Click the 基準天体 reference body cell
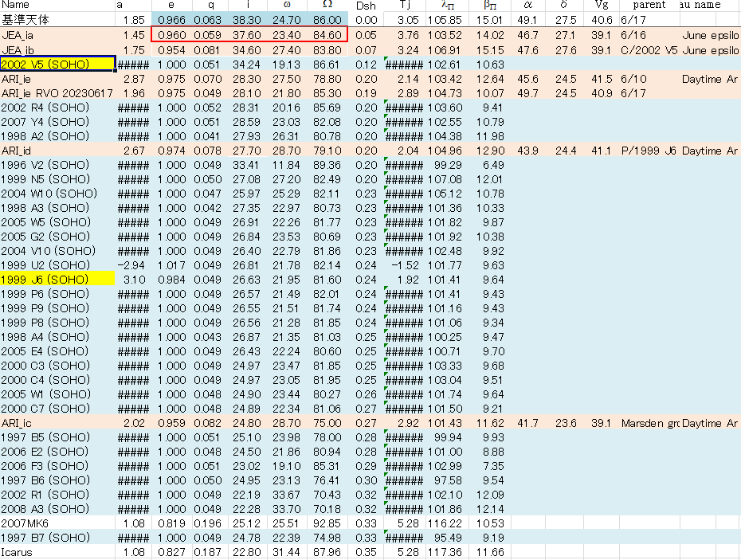This screenshot has height=560, width=741. 28,21
